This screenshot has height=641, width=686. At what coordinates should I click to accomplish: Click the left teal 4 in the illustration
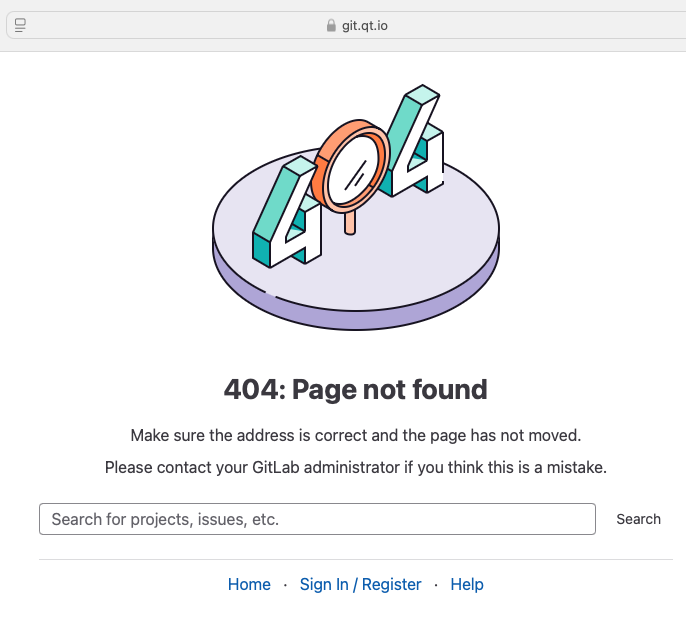[287, 212]
